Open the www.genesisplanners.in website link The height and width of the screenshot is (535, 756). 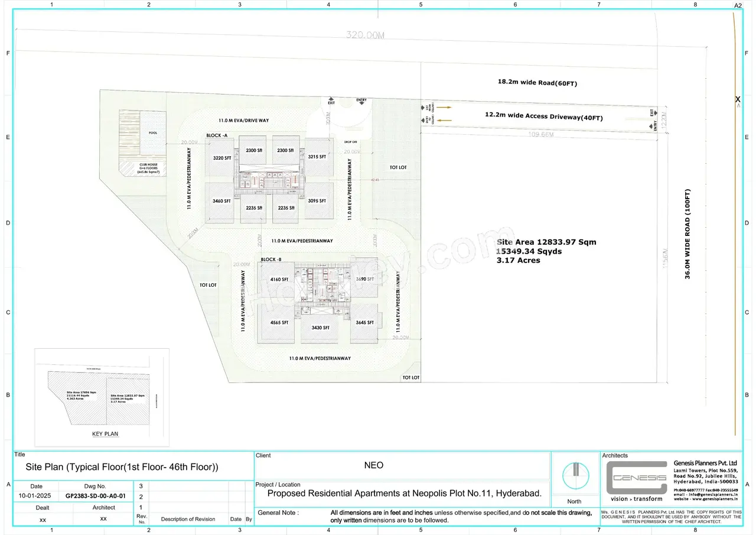[715, 500]
